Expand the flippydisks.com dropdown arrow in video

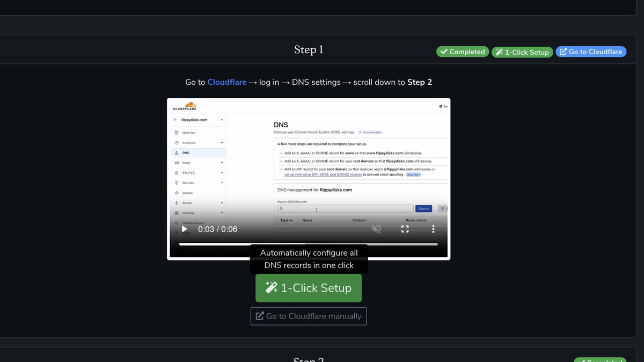[x=222, y=120]
